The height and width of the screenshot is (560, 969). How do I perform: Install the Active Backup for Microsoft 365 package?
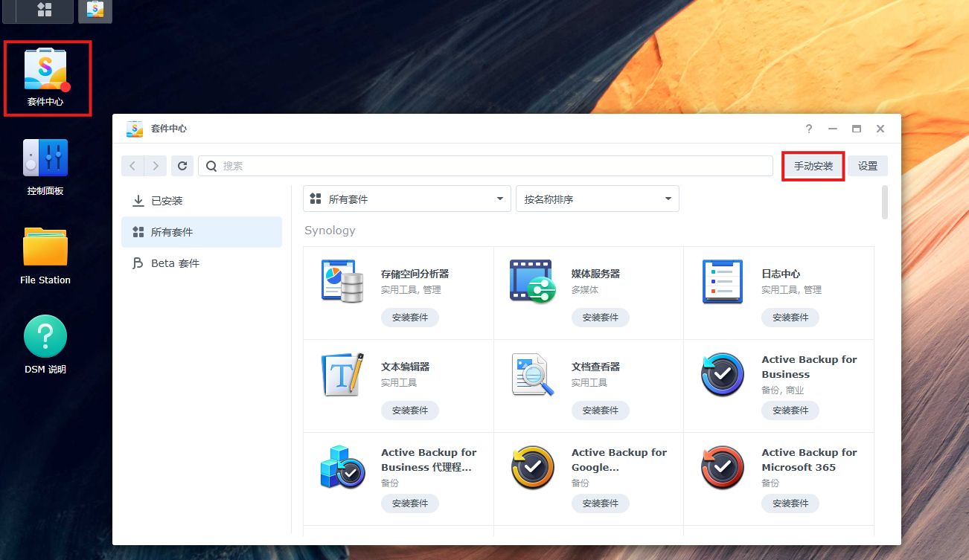790,503
